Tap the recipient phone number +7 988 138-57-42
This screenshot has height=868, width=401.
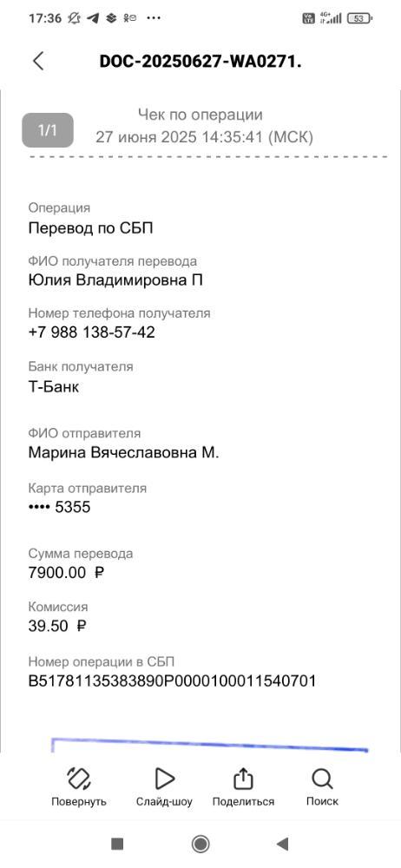pos(91,332)
